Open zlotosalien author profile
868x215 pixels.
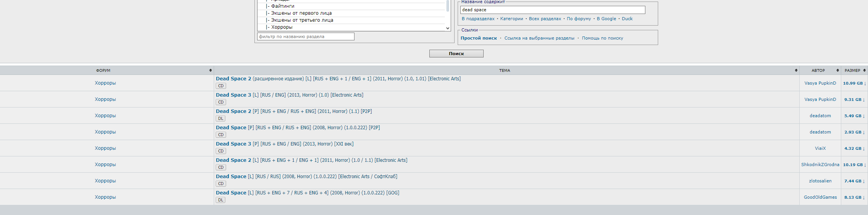(820, 181)
